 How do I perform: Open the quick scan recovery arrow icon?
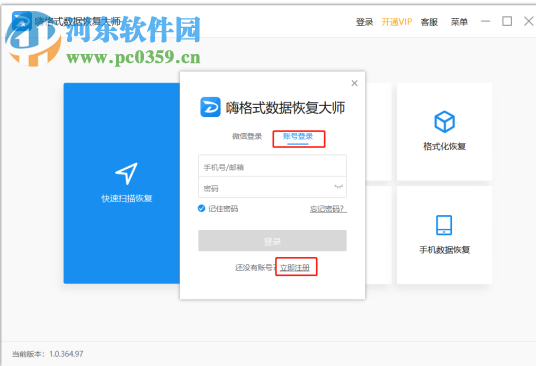[x=126, y=174]
